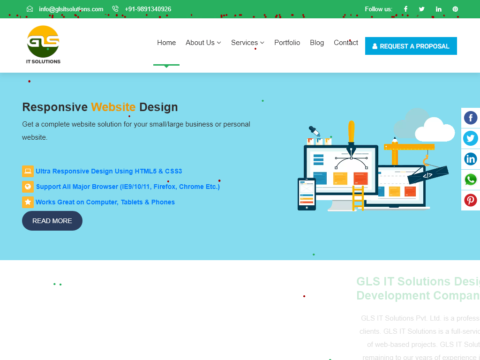Click the laptop icon beside Ultra Responsive Design
Image resolution: width=480 pixels, height=360 pixels.
(x=28, y=171)
